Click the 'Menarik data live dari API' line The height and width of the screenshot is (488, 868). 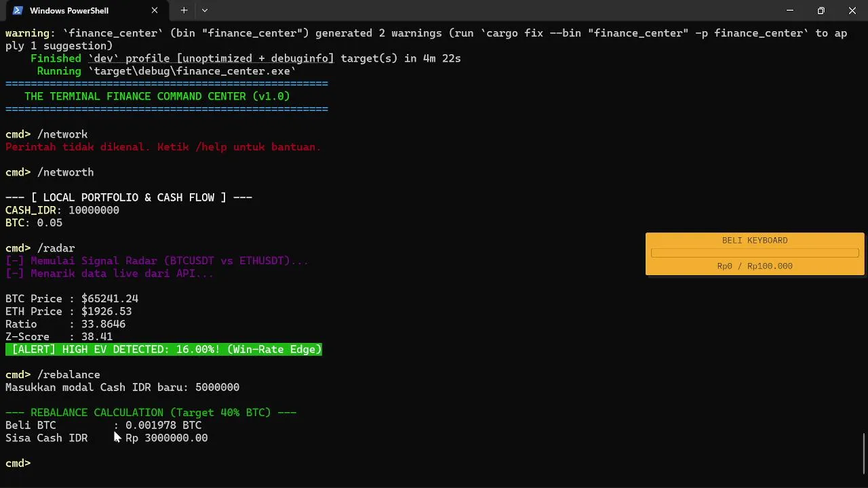pos(110,274)
